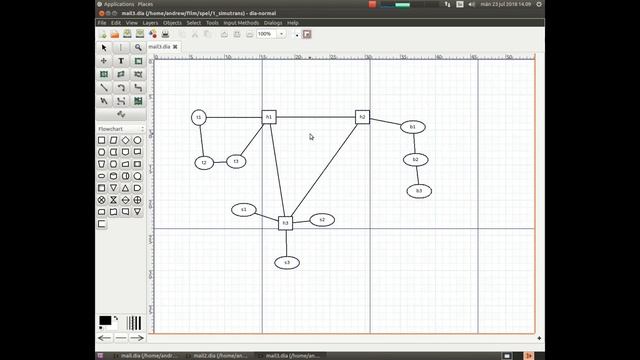
Task: Switch to mall2.dia window in taskbar
Action: point(220,356)
